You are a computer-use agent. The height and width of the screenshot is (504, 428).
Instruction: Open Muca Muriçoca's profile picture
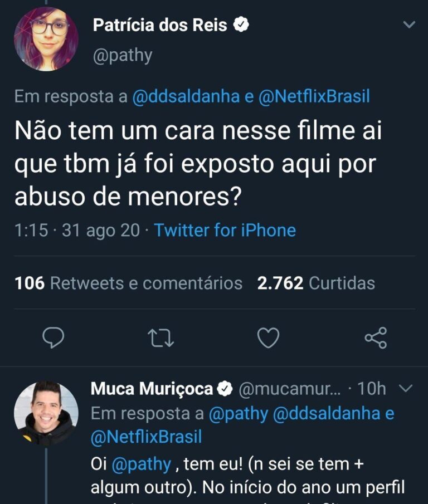46,413
